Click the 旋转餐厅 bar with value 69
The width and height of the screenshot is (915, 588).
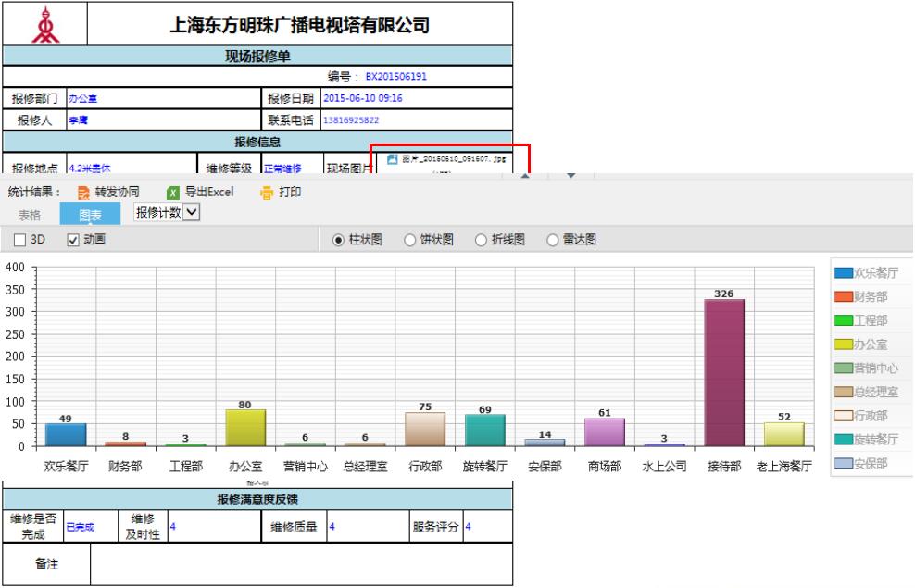(485, 432)
